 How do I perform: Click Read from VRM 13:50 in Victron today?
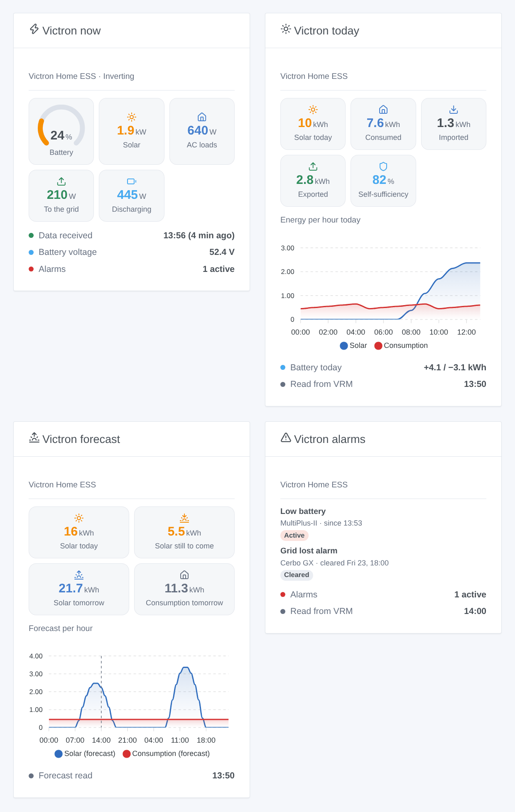[475, 384]
